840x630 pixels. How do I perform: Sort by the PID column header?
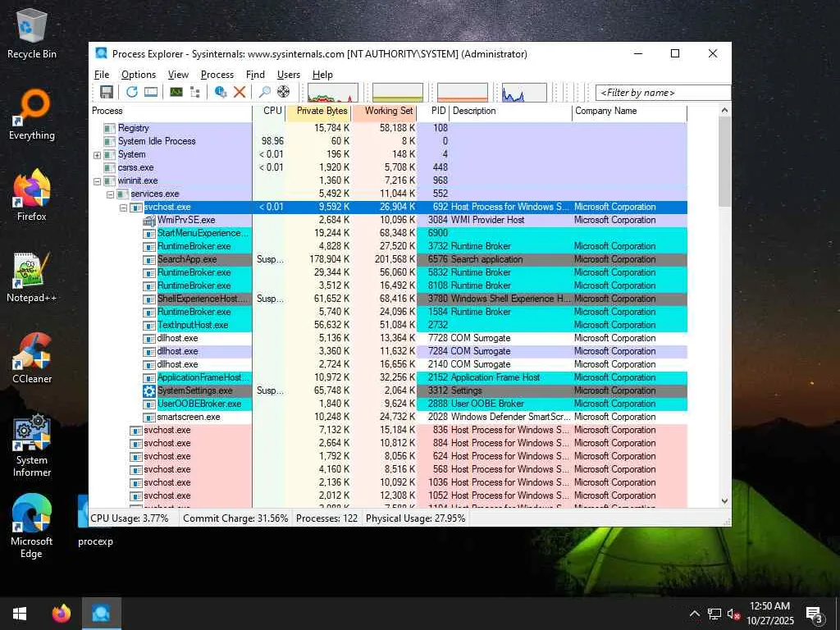[433, 111]
